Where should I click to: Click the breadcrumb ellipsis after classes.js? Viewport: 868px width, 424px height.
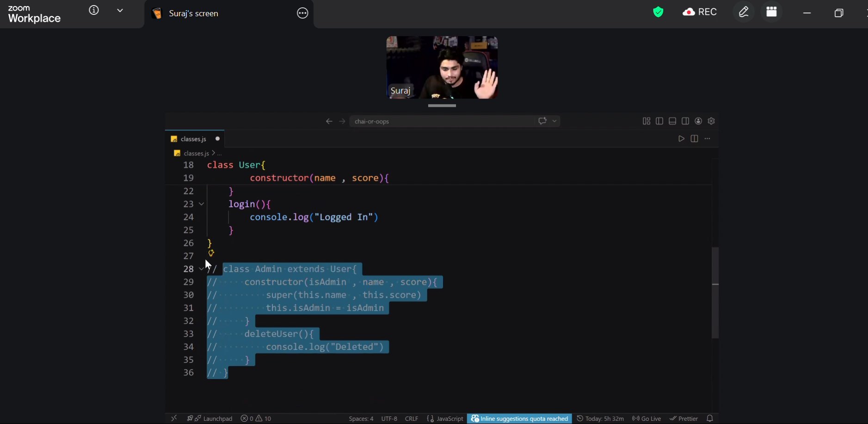click(220, 153)
